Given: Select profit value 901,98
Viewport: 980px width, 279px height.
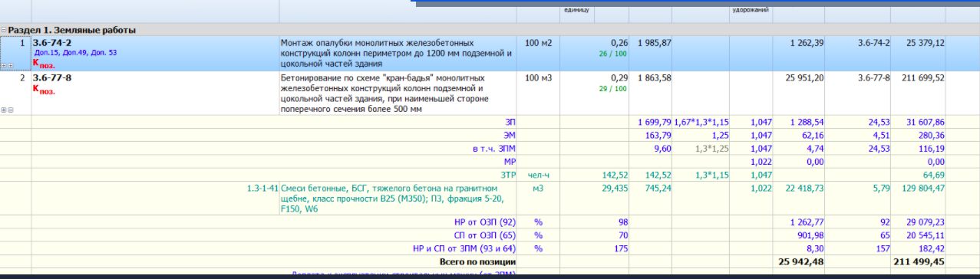Looking at the screenshot, I should [x=810, y=235].
